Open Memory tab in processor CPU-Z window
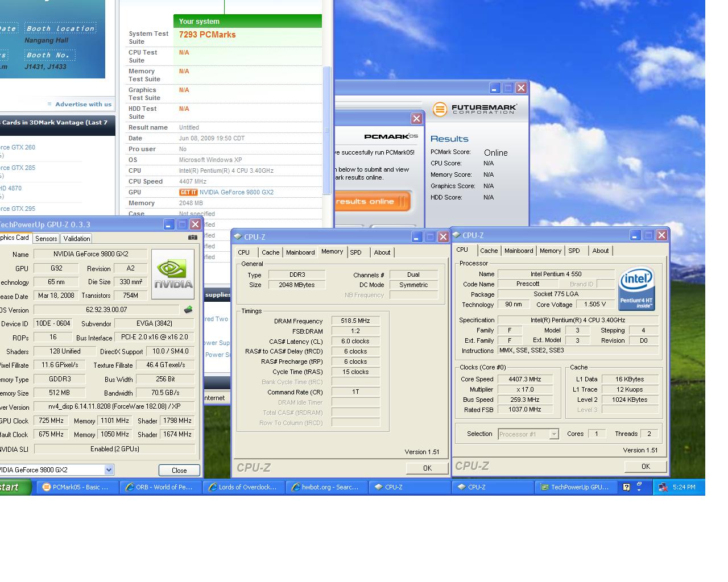This screenshot has width=728, height=582. 551,251
